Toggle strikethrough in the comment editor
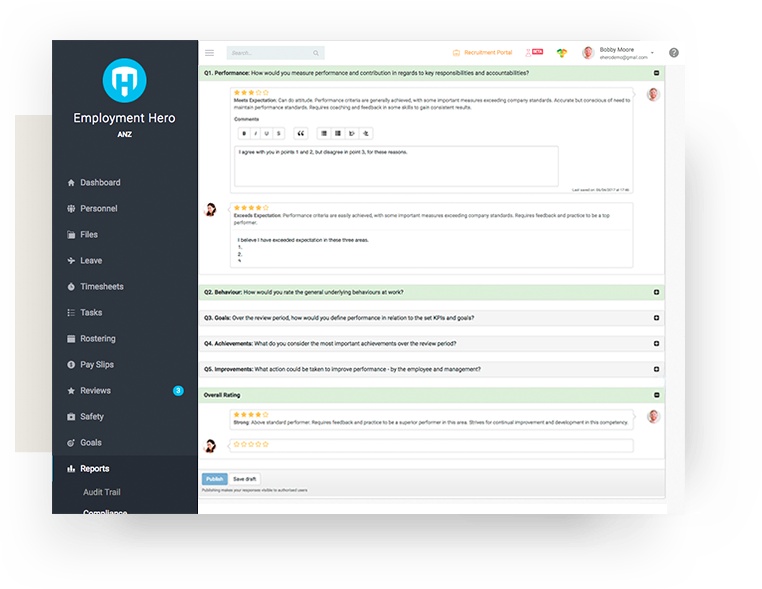The image size is (762, 589). (x=278, y=134)
